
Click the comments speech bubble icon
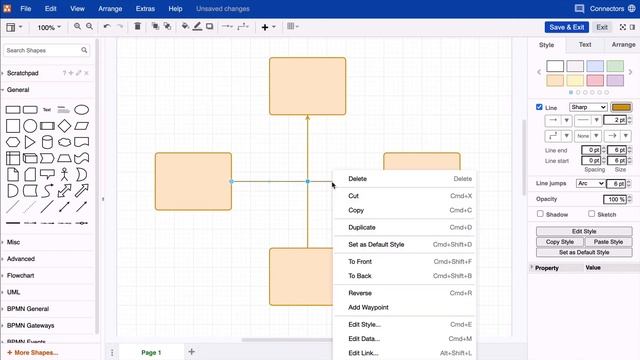(579, 9)
